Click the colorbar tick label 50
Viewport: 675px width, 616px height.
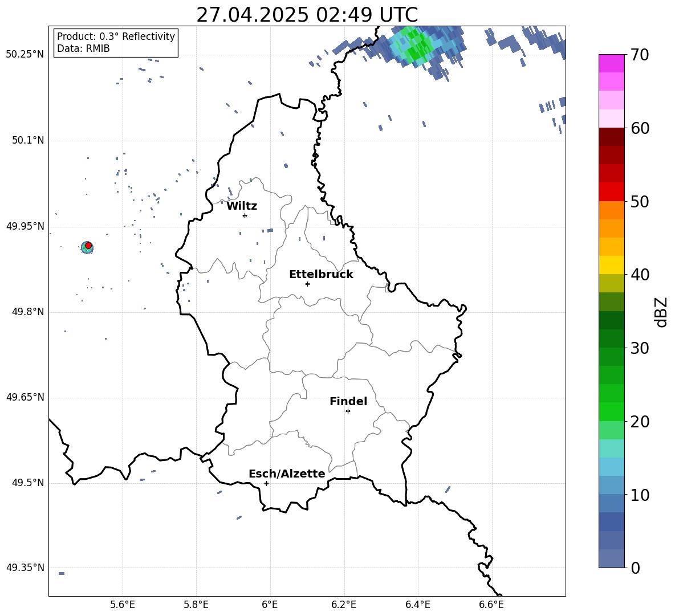(x=640, y=201)
